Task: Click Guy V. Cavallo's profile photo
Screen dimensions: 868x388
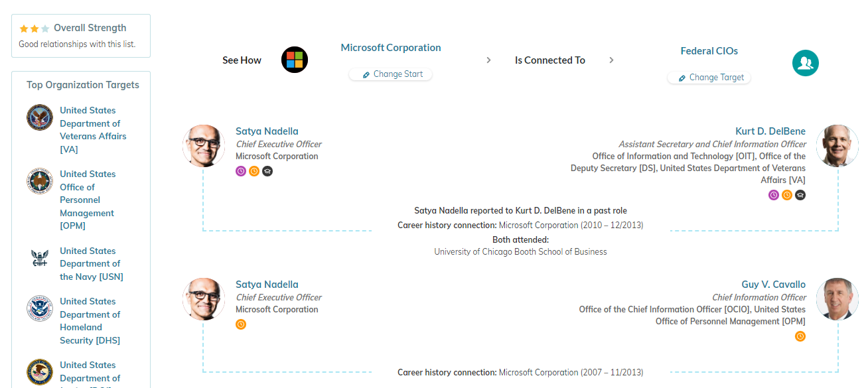Action: [837, 299]
